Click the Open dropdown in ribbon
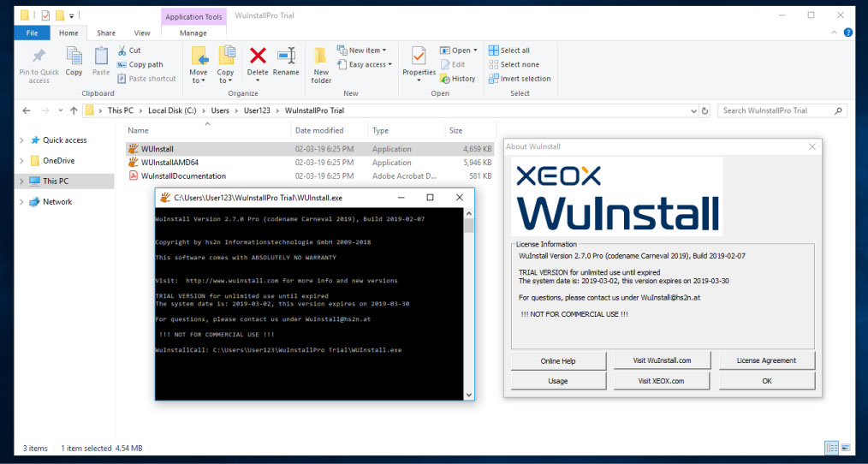The height and width of the screenshot is (464, 868). tap(458, 51)
